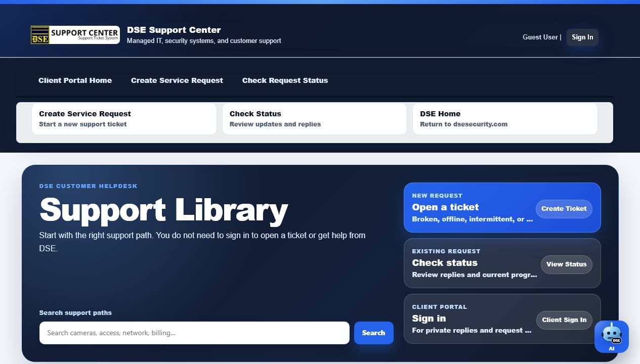Select the Create Service Request card
640x364 pixels.
point(124,119)
